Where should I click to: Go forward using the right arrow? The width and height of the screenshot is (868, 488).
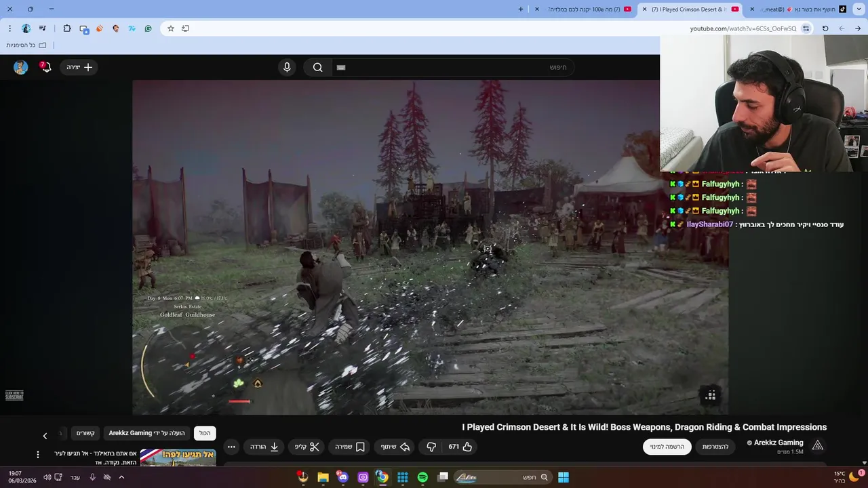point(858,28)
